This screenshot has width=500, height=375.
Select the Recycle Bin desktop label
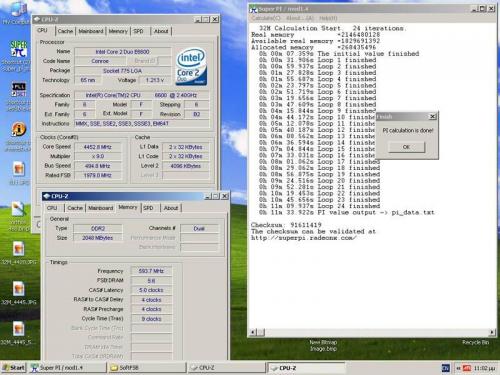pos(475,342)
